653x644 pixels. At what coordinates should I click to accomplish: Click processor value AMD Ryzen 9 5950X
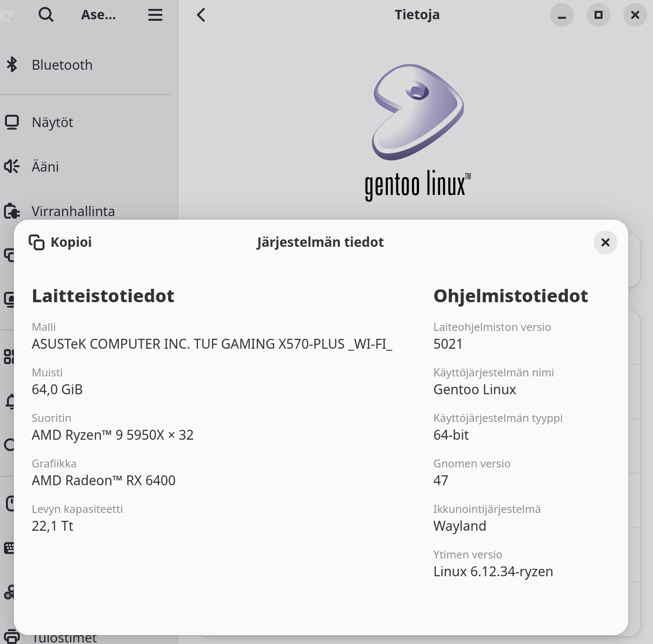pos(113,435)
